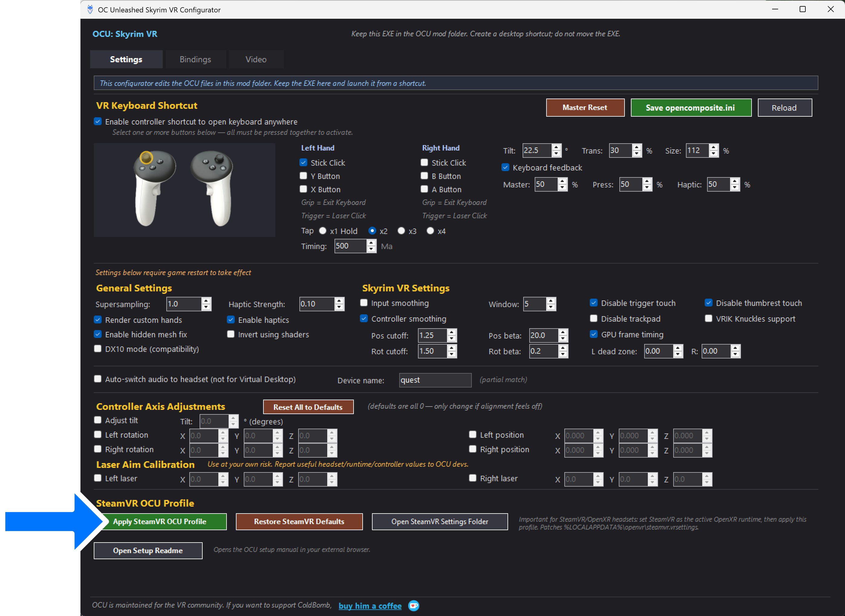The width and height of the screenshot is (845, 616).
Task: Enable Right position adjustment
Action: pos(473,449)
